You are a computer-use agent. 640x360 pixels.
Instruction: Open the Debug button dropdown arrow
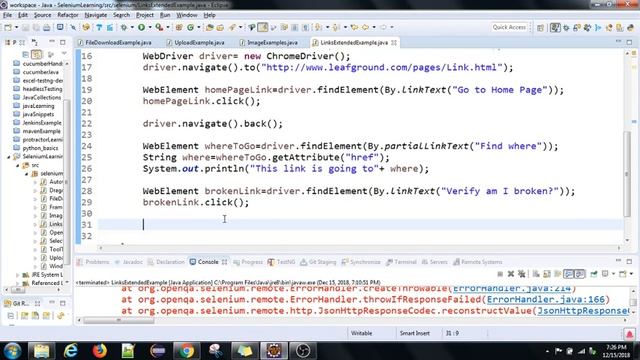click(x=132, y=27)
